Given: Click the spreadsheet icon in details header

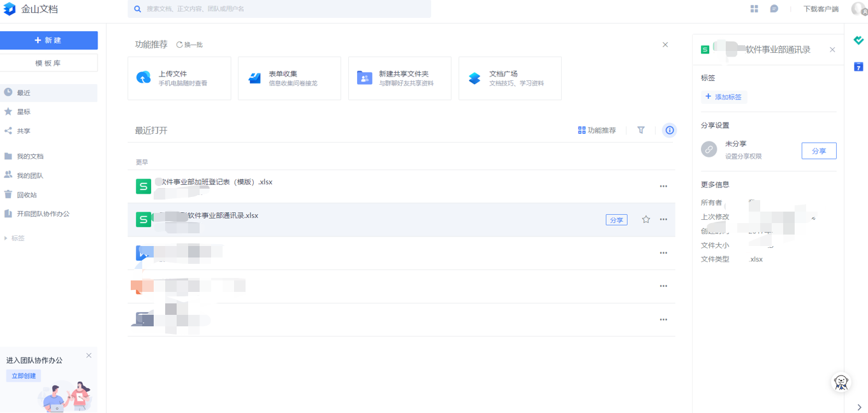Looking at the screenshot, I should [x=705, y=50].
